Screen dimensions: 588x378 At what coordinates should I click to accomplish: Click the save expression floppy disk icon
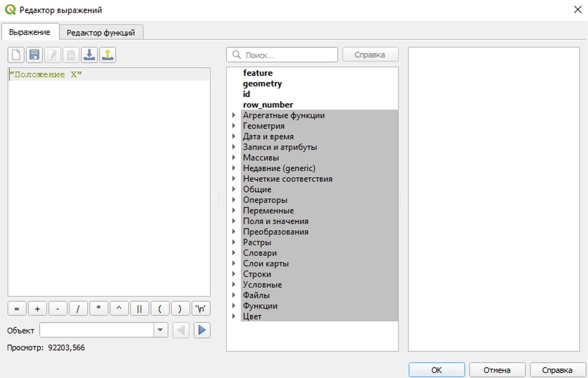[34, 55]
